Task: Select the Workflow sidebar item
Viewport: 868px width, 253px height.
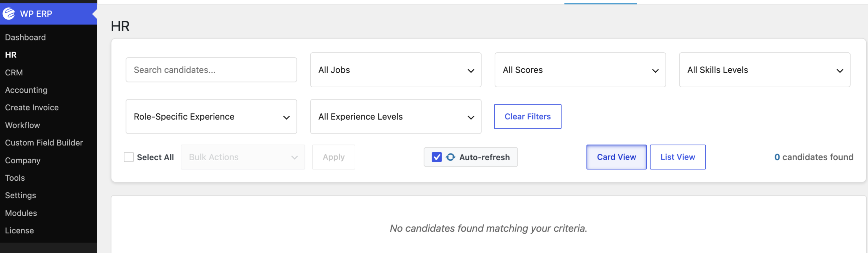Action: tap(22, 125)
